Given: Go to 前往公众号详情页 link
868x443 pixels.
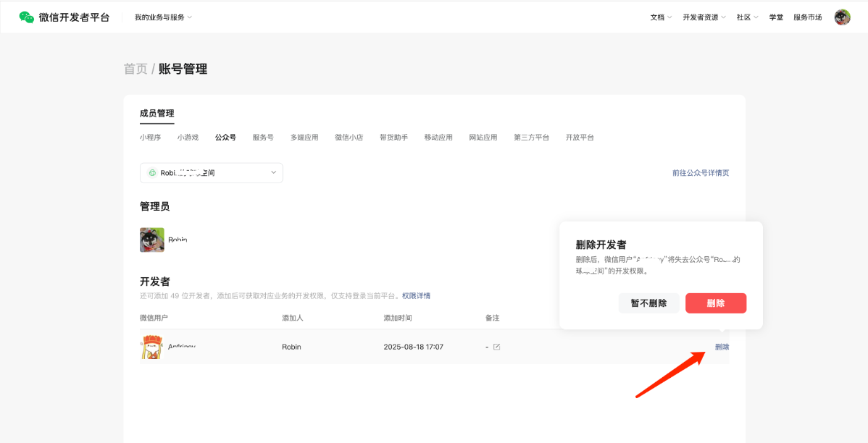Looking at the screenshot, I should pos(700,173).
